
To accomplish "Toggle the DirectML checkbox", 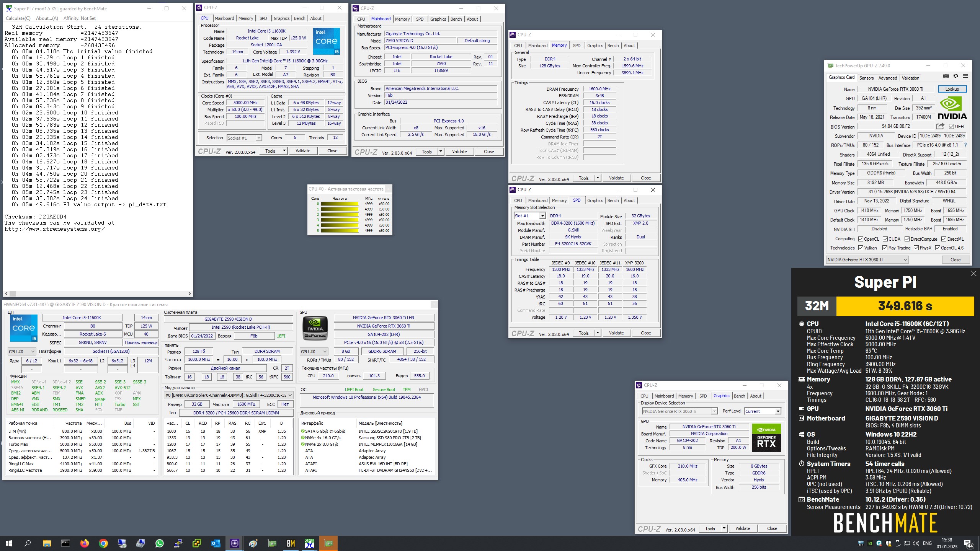I will tap(944, 239).
